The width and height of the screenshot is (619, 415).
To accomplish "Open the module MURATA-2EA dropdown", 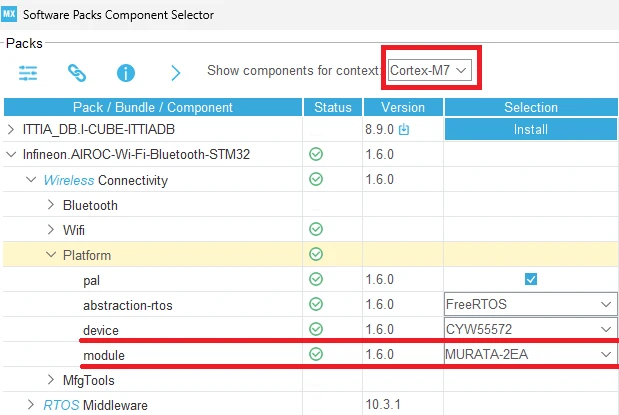I will coord(530,355).
